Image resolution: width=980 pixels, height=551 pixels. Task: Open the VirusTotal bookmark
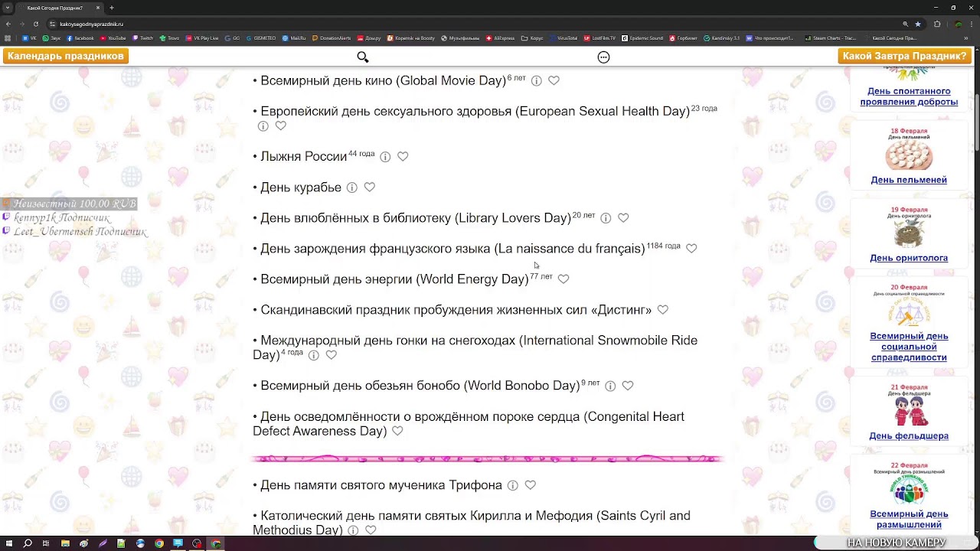[x=564, y=37]
